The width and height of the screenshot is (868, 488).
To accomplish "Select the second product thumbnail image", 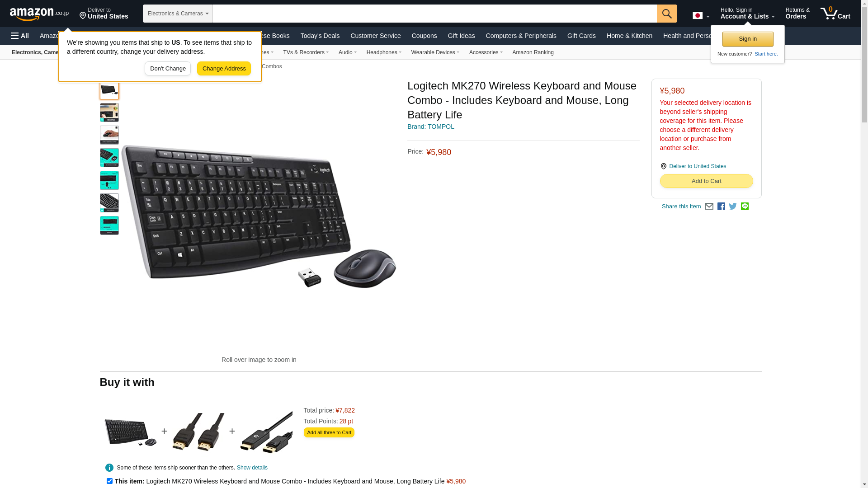I will 109,113.
